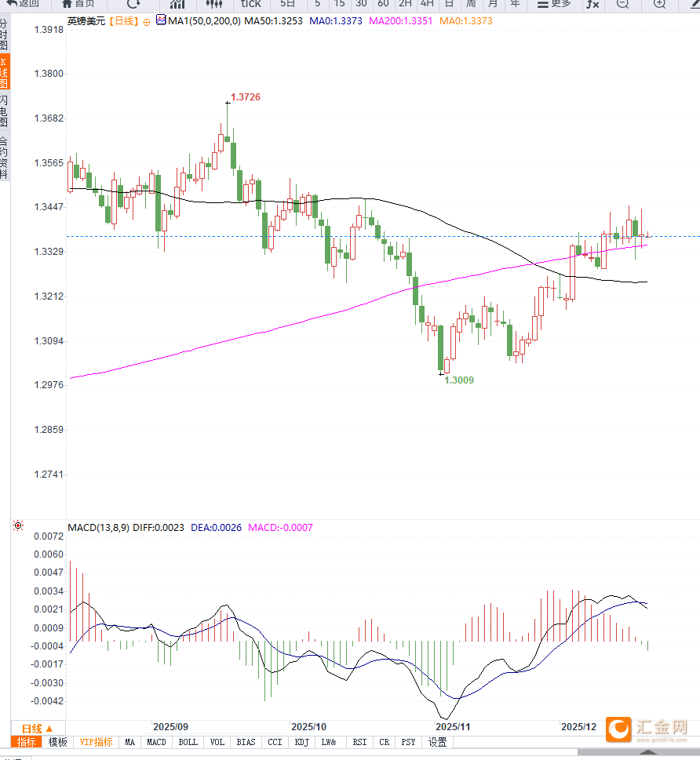Image resolution: width=700 pixels, height=760 pixels.
Task: Open the fx formula indicator icon
Action: 592,4
